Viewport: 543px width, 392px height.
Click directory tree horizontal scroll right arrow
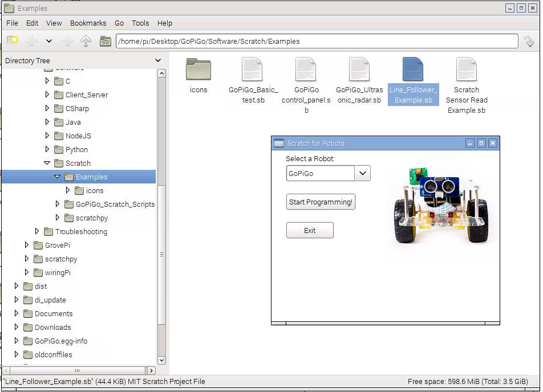click(x=151, y=370)
